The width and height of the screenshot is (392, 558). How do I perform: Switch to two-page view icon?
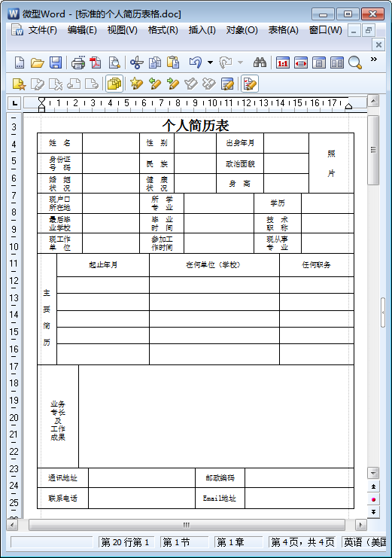(337, 63)
